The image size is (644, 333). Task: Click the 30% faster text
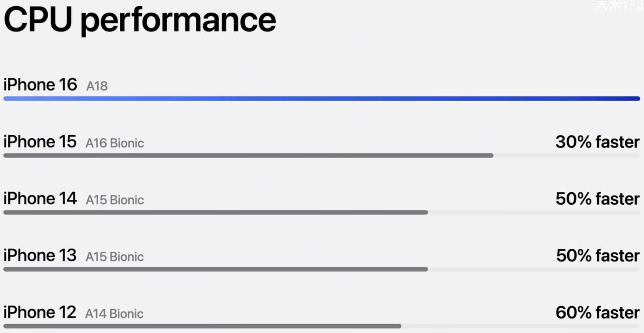pos(598,142)
